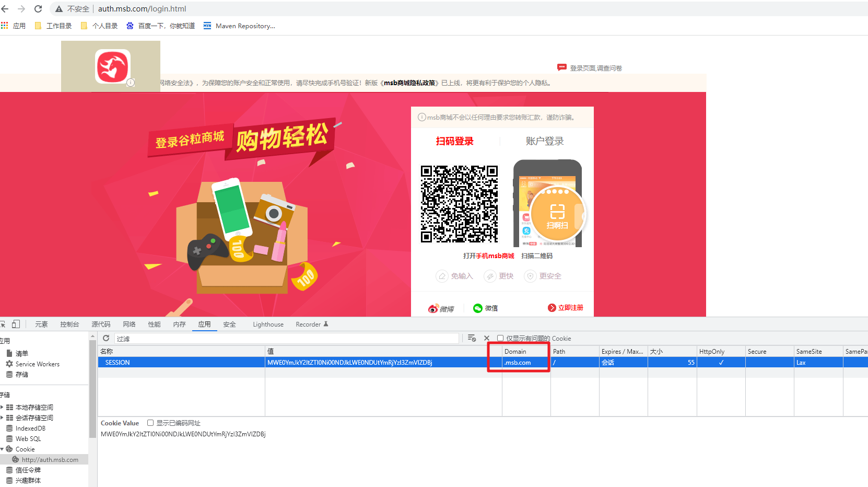Refresh the cookie table
This screenshot has width=868, height=487.
pos(106,338)
